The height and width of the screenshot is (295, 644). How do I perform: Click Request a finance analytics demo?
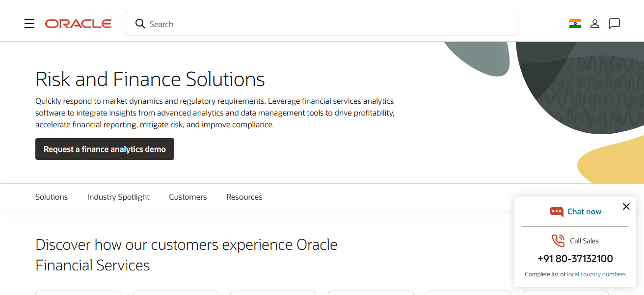click(105, 149)
